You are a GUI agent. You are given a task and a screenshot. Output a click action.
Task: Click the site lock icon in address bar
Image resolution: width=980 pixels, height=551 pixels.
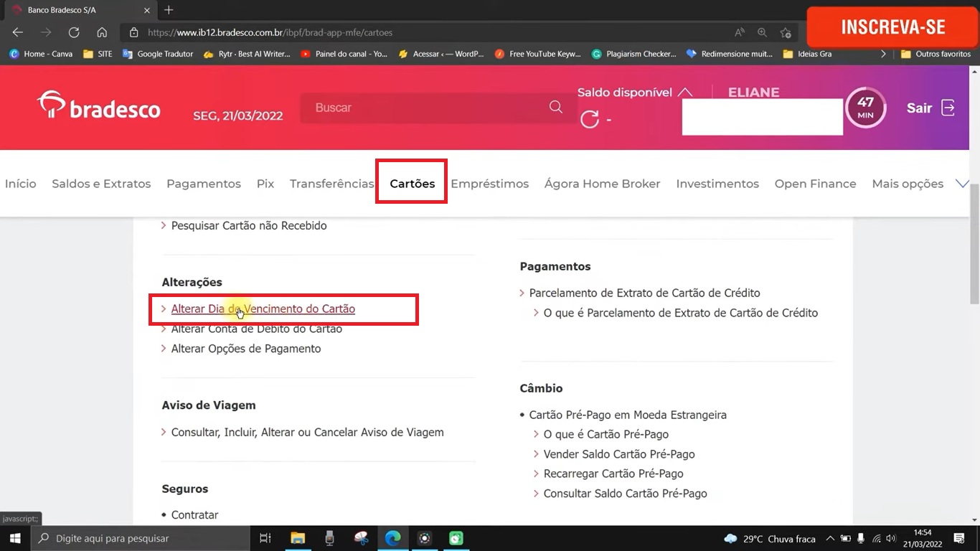tap(133, 32)
